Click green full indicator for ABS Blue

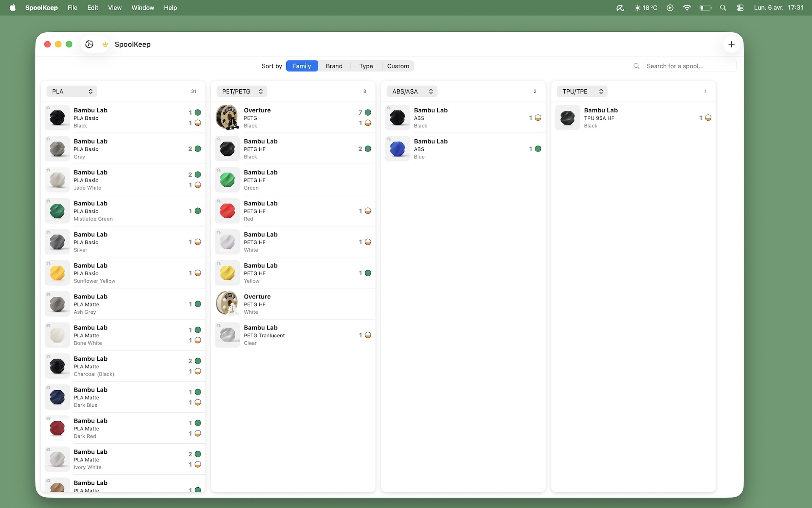click(x=538, y=149)
